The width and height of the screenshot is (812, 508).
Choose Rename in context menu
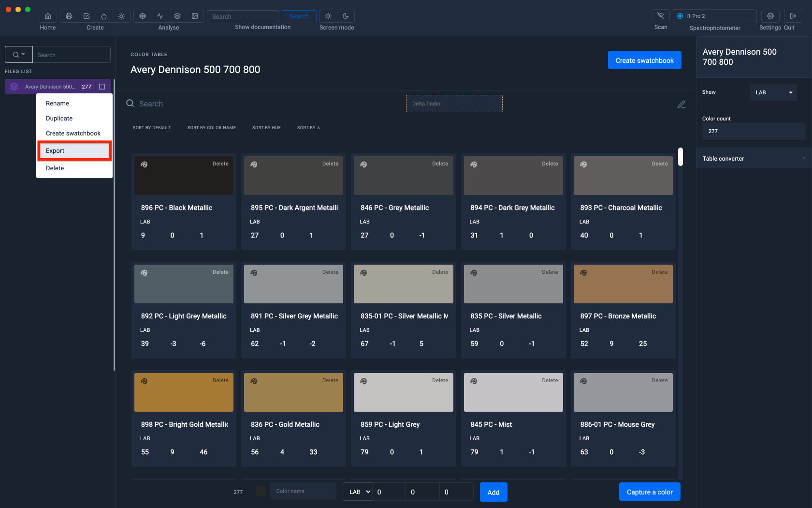coord(58,103)
